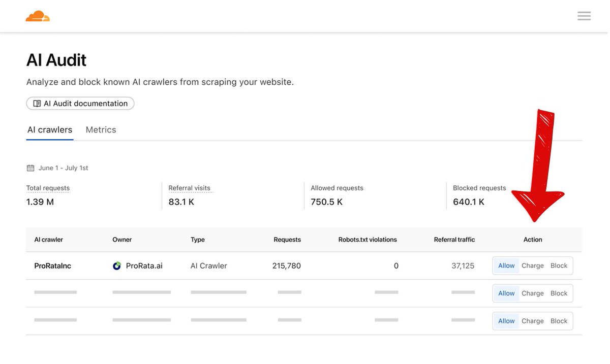Screen dimensions: 610x364
Task: Click the Requests column header
Action: point(287,239)
